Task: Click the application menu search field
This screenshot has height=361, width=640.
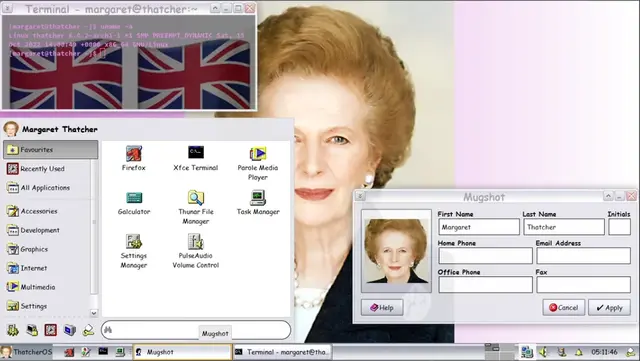Action: [x=196, y=330]
